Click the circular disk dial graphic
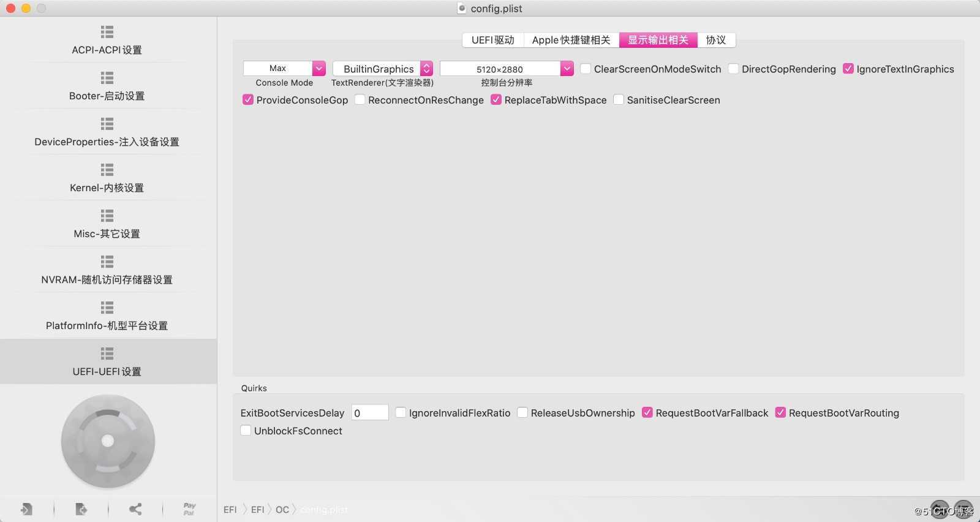The height and width of the screenshot is (522, 980). pyautogui.click(x=108, y=441)
